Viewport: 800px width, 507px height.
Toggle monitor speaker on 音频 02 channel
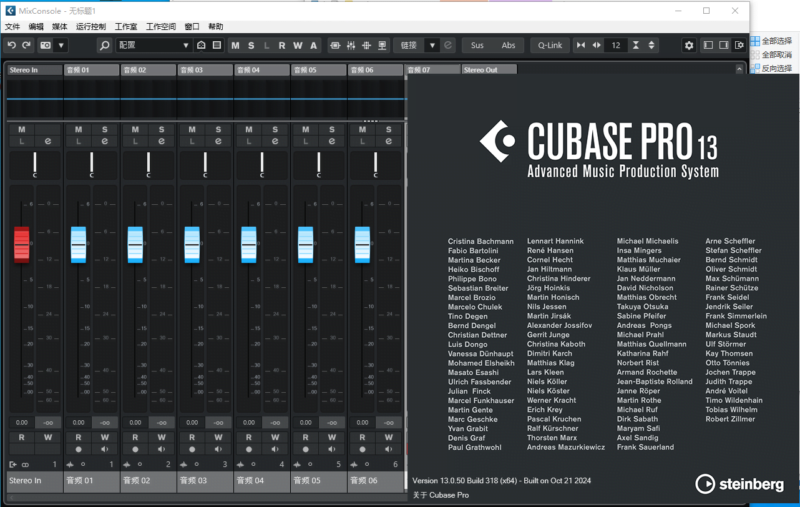pos(161,449)
